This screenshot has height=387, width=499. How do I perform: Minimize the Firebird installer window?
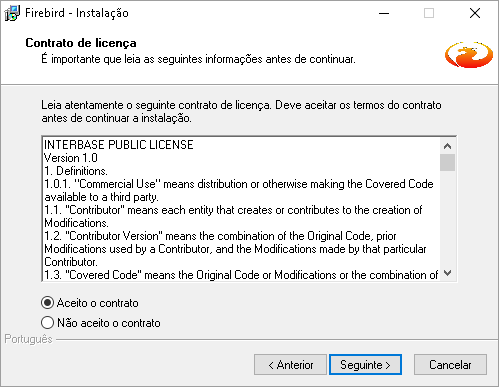tap(384, 13)
